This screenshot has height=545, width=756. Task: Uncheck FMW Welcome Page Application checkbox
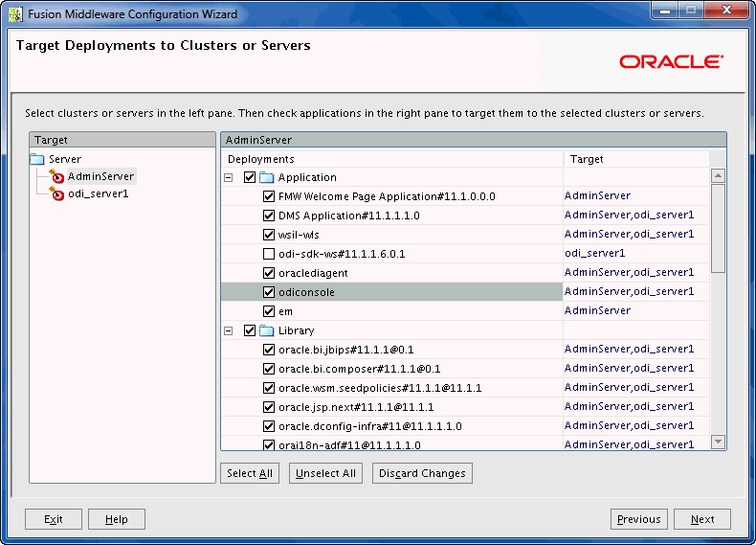point(269,196)
